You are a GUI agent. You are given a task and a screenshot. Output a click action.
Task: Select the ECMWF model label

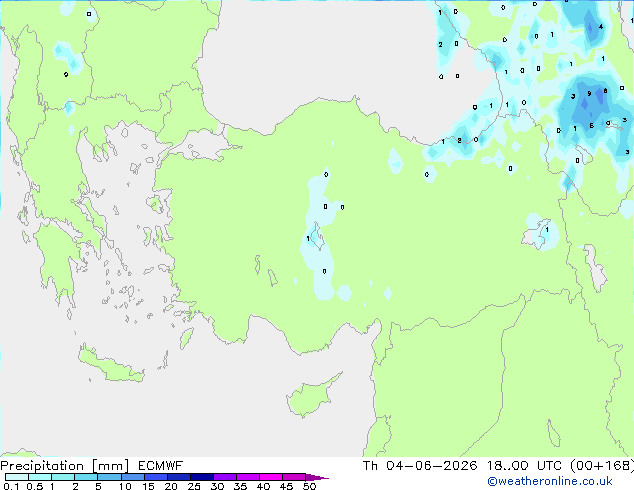point(161,466)
